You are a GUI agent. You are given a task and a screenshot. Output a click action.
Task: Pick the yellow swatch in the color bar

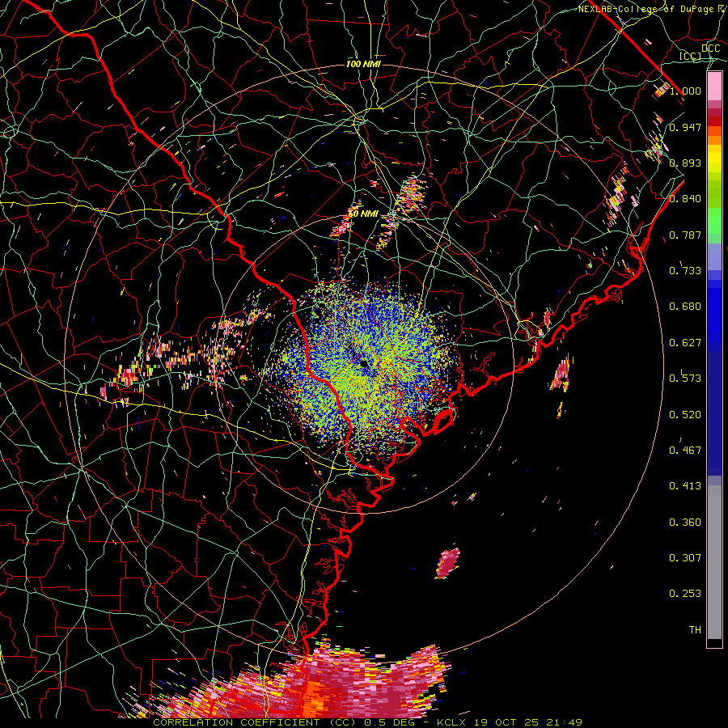pos(714,159)
